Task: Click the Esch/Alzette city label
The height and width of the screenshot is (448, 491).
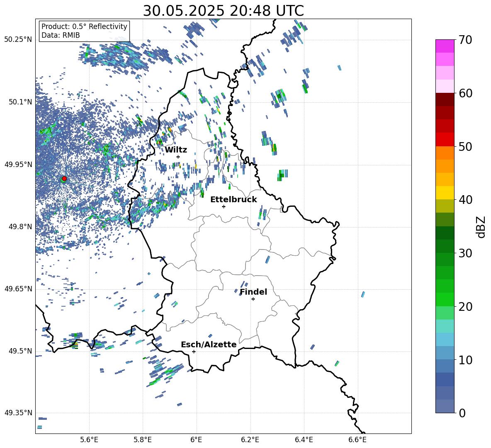Action: point(209,344)
